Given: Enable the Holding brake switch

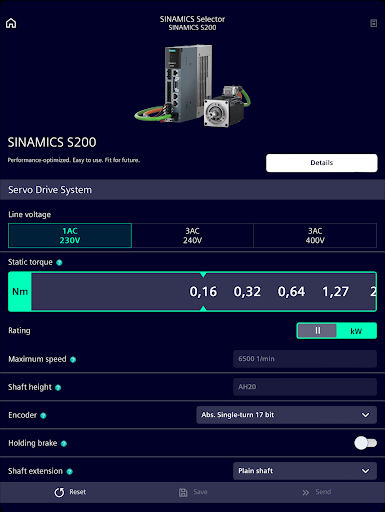Looking at the screenshot, I should pos(365,443).
